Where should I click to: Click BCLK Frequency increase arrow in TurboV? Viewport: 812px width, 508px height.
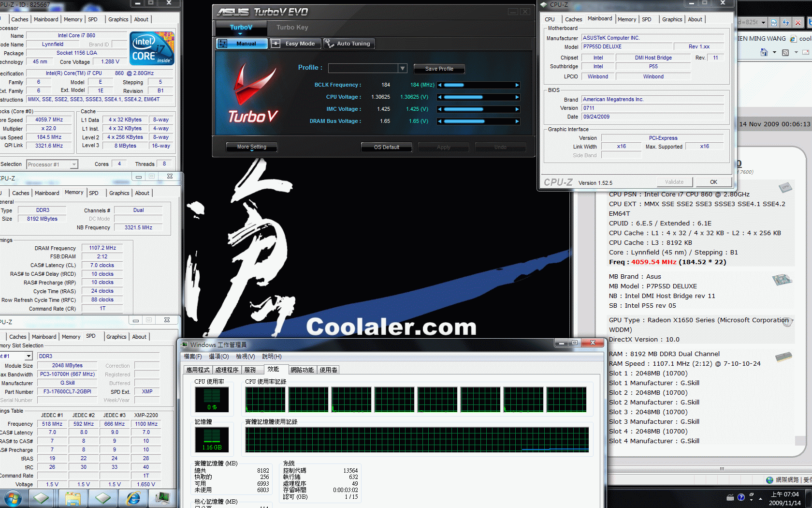pyautogui.click(x=517, y=85)
